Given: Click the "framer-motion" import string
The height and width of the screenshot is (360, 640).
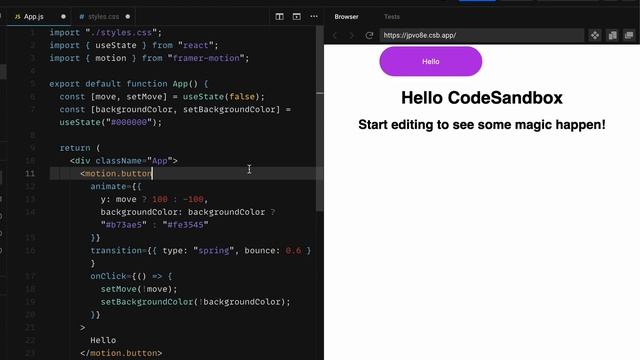Looking at the screenshot, I should [x=206, y=58].
